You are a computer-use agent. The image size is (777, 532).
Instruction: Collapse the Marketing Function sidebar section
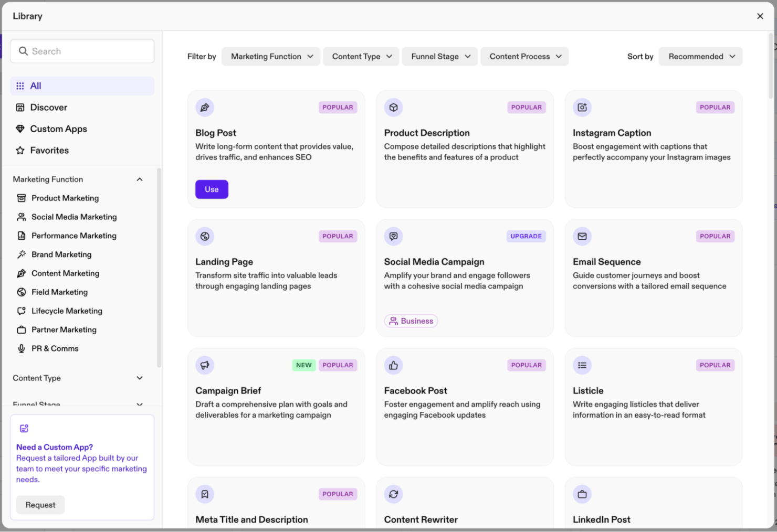[140, 179]
